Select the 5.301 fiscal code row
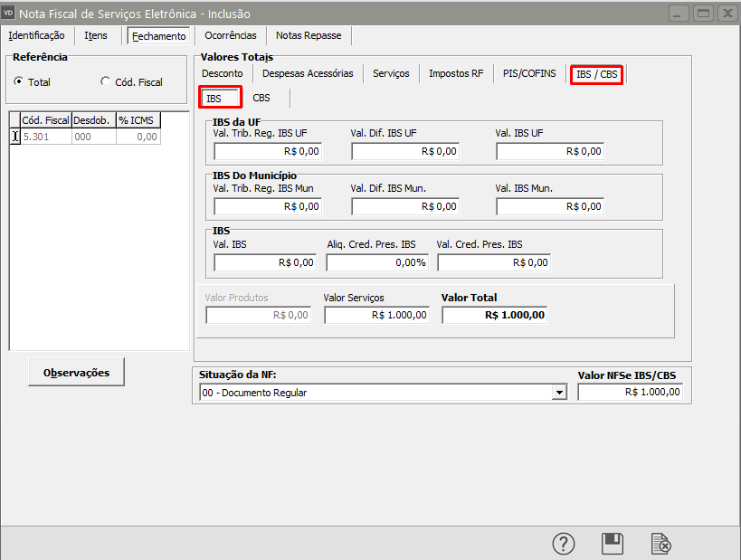This screenshot has height=560, width=741. (45, 137)
